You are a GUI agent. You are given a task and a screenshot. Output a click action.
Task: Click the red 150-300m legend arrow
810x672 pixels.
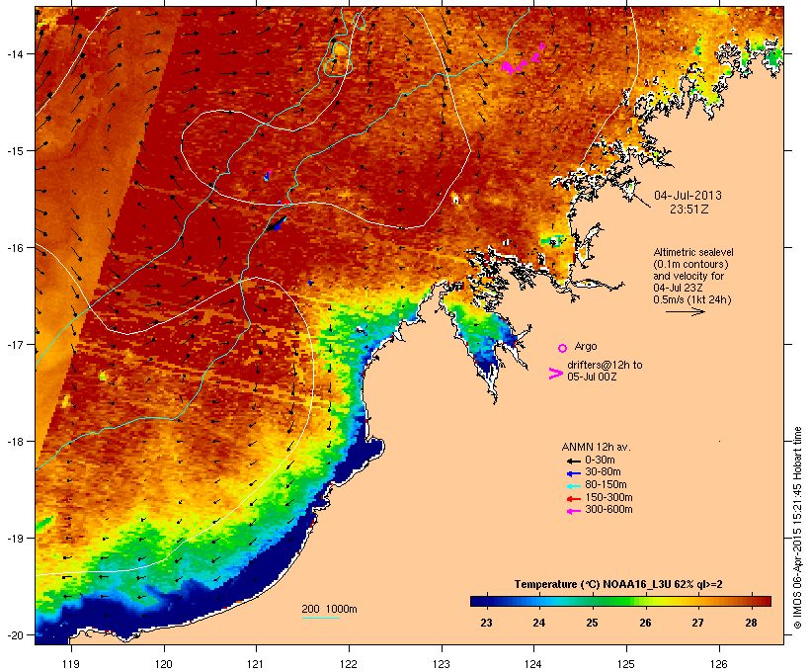(574, 499)
